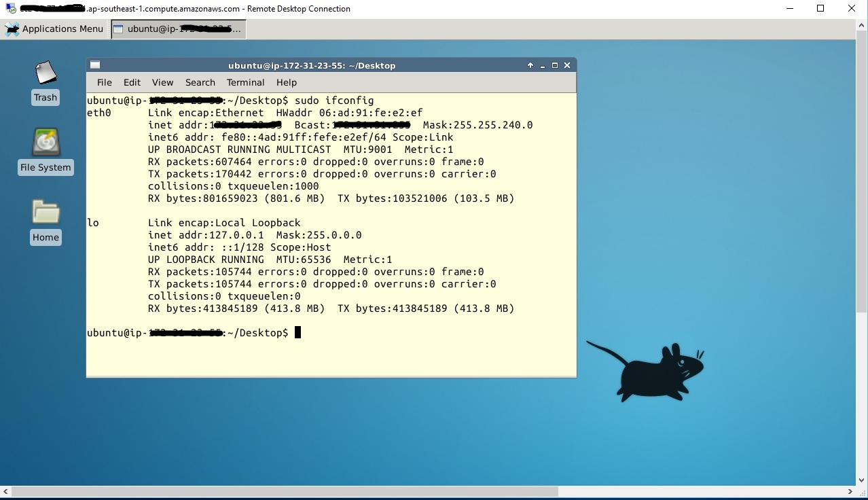Open the Applications Menu
Image resolution: width=868 pixels, height=500 pixels.
click(x=54, y=29)
